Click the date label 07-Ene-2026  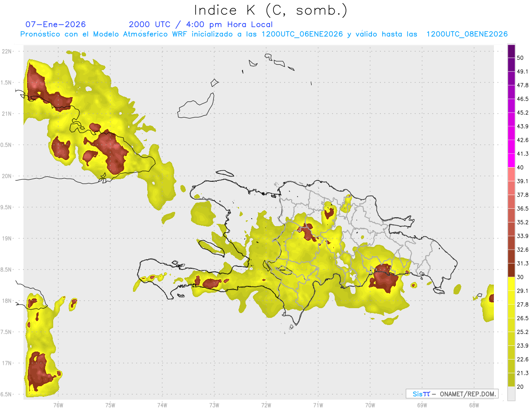pos(55,24)
